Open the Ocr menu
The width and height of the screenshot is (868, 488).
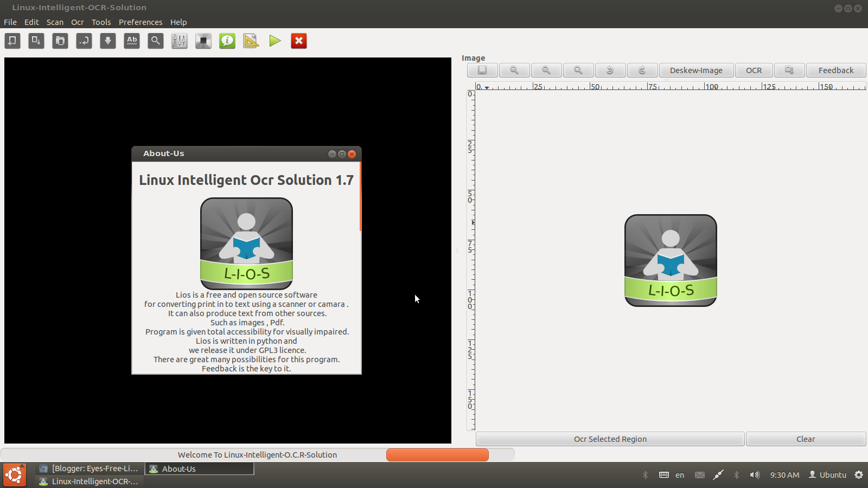click(x=77, y=22)
